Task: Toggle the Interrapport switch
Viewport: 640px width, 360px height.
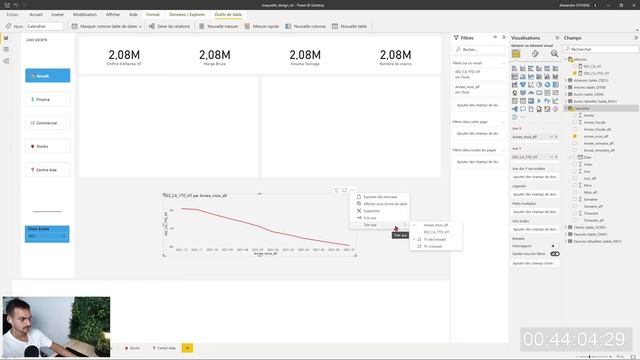Action: click(x=554, y=246)
